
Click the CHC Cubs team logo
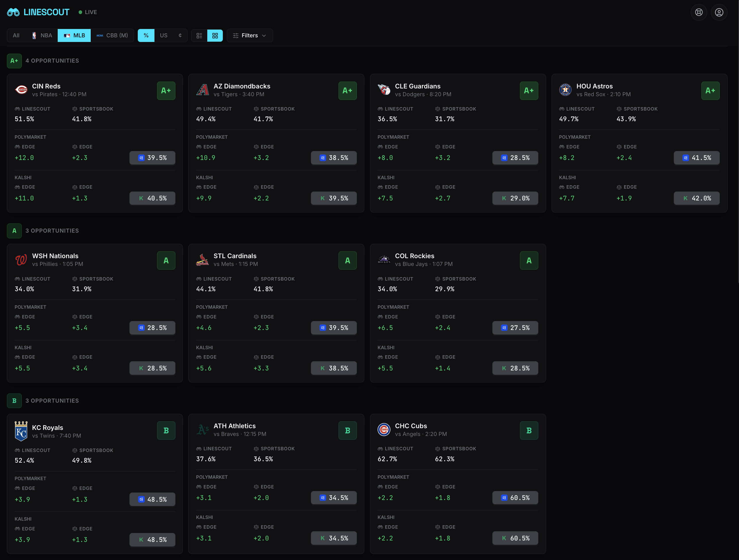(x=384, y=430)
